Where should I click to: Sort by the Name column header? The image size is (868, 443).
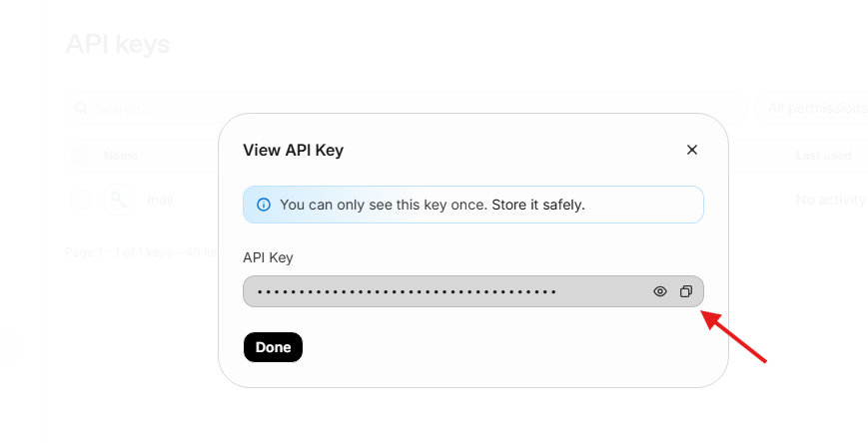tap(121, 156)
